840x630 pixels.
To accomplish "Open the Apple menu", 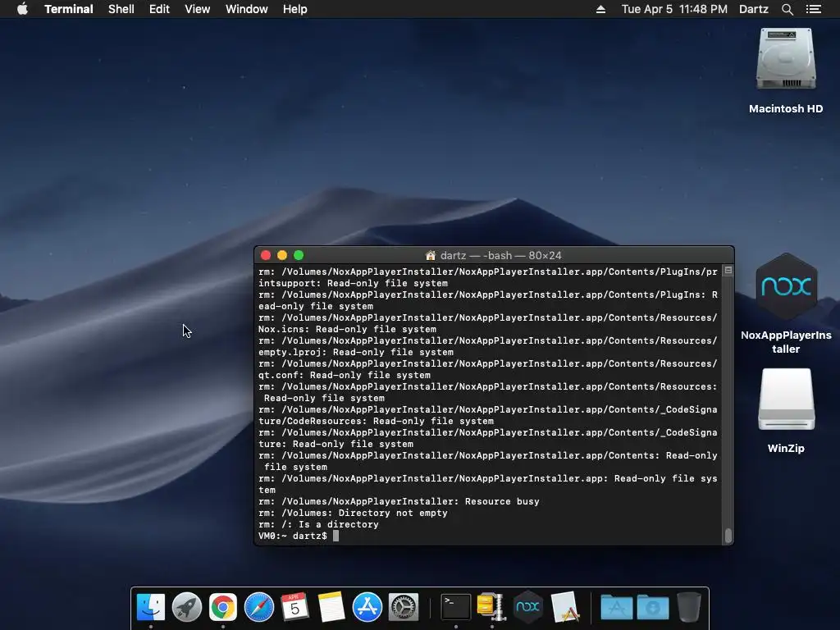I will [x=22, y=9].
